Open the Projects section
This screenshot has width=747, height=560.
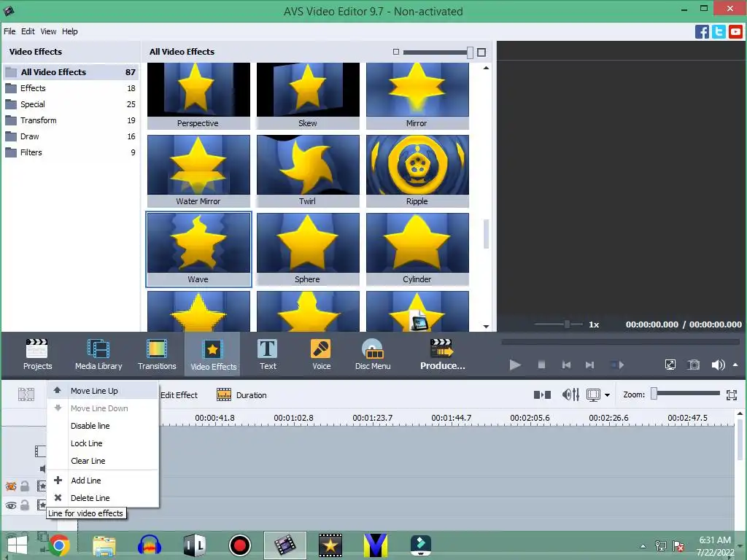(x=37, y=354)
